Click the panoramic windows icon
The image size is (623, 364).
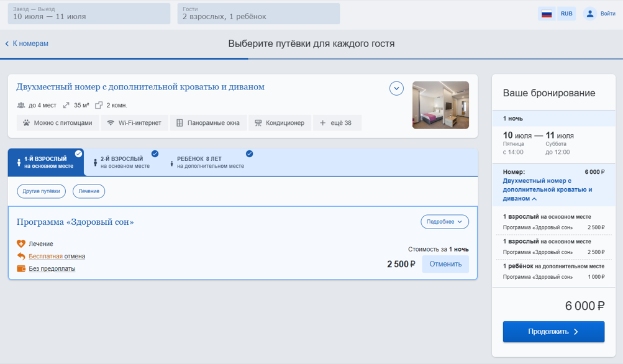coord(180,123)
